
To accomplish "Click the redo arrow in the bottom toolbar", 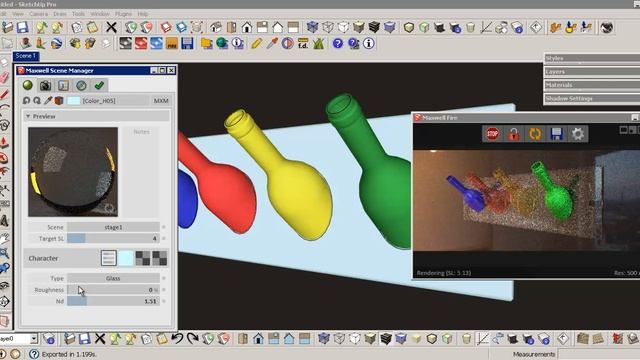I will [192, 338].
